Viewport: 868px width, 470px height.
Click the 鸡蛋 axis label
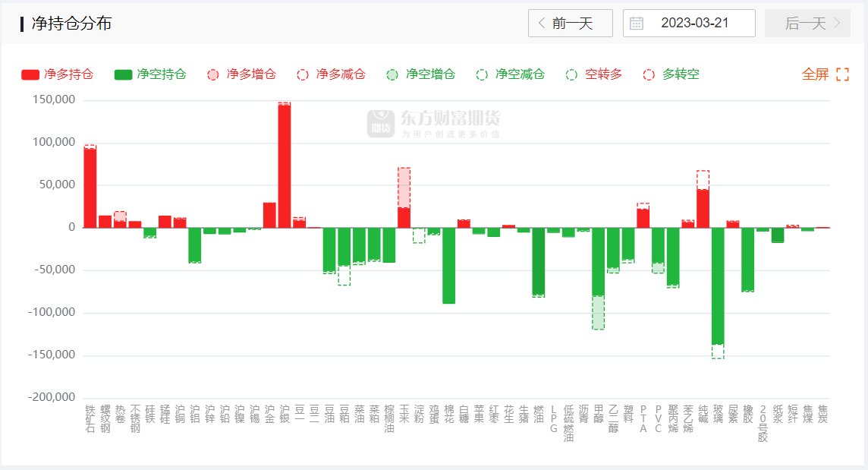pos(433,414)
